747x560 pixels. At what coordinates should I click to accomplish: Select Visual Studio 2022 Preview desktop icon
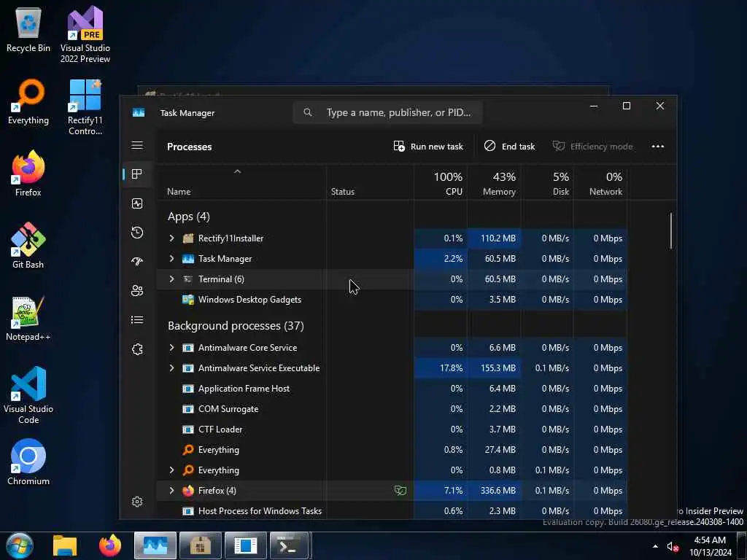coord(85,34)
